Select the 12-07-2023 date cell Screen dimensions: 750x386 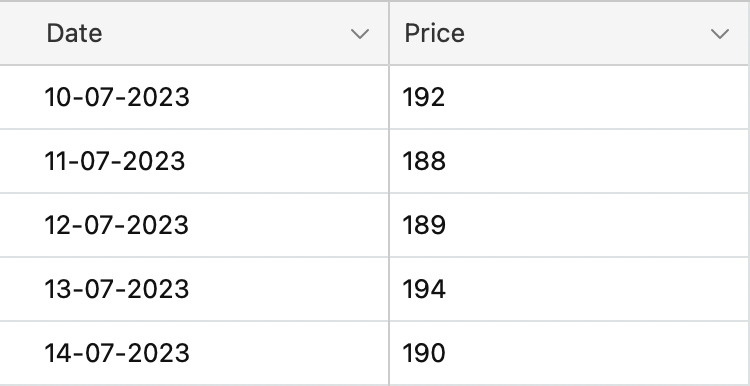pyautogui.click(x=194, y=225)
